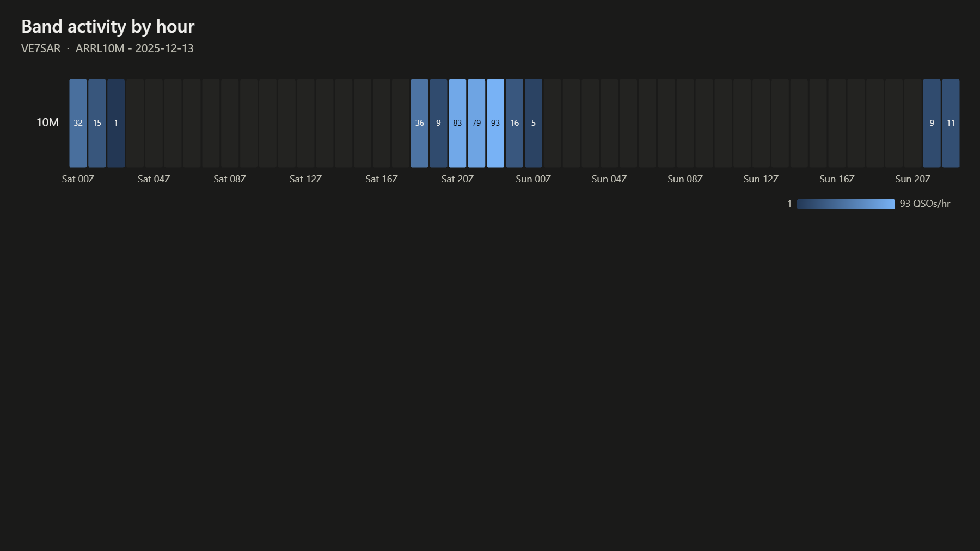Click the Sun 08Z axis label
This screenshot has width=980, height=551.
click(685, 179)
